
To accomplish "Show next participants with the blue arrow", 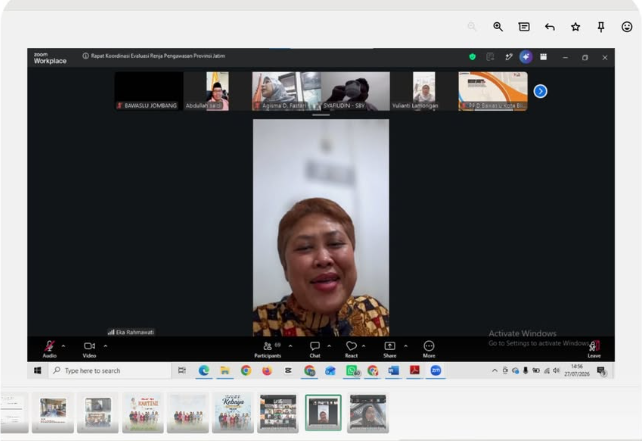I will pos(540,91).
